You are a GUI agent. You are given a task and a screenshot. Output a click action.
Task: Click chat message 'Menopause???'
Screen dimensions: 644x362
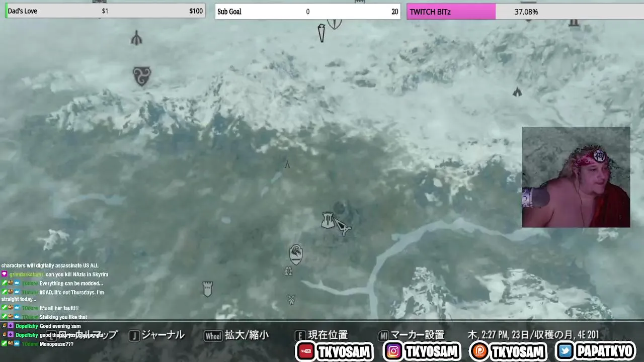pos(56,344)
